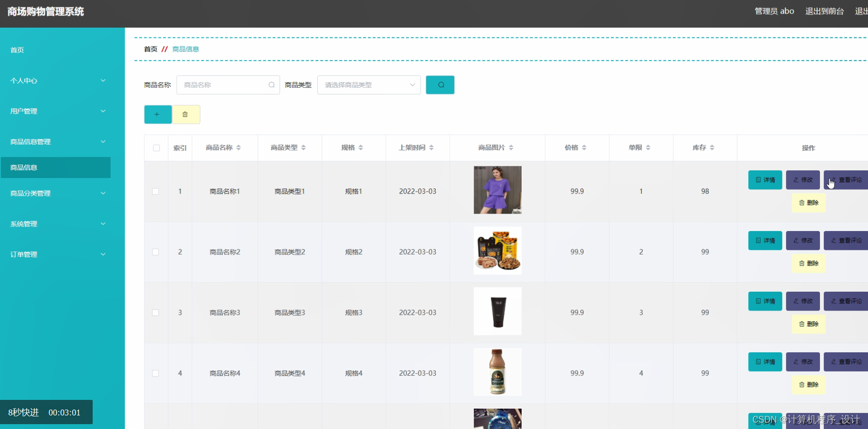The height and width of the screenshot is (429, 868).
Task: Open the 商品类型 select dropdown
Action: (x=369, y=85)
